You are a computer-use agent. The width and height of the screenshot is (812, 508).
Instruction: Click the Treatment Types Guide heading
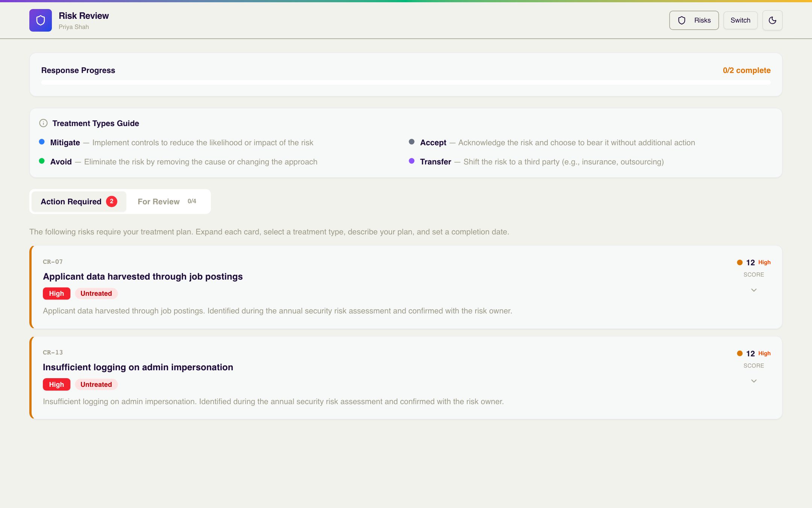click(96, 123)
